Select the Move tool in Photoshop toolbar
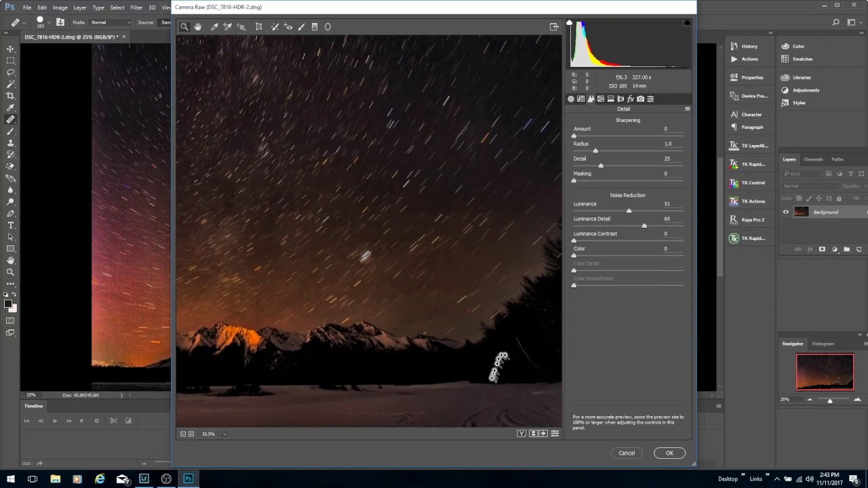868x488 pixels. (x=10, y=49)
